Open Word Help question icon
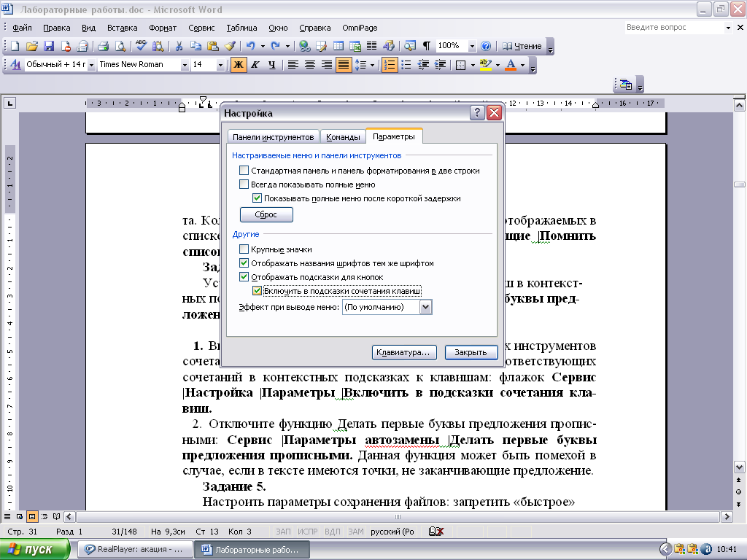This screenshot has width=747, height=560. (x=485, y=46)
